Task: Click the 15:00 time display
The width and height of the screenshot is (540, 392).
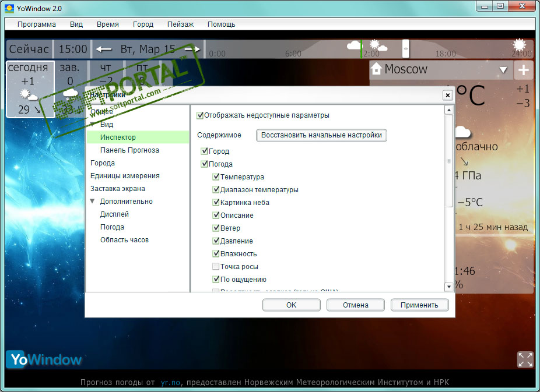Action: click(73, 49)
